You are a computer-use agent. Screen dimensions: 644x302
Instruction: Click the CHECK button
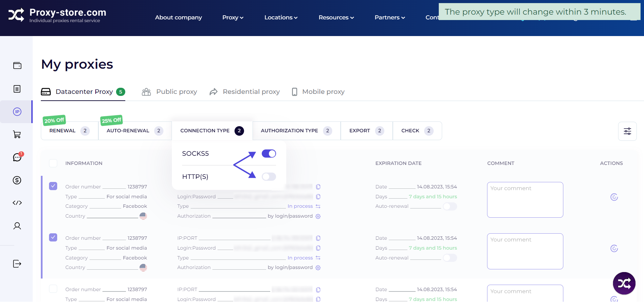[417, 131]
